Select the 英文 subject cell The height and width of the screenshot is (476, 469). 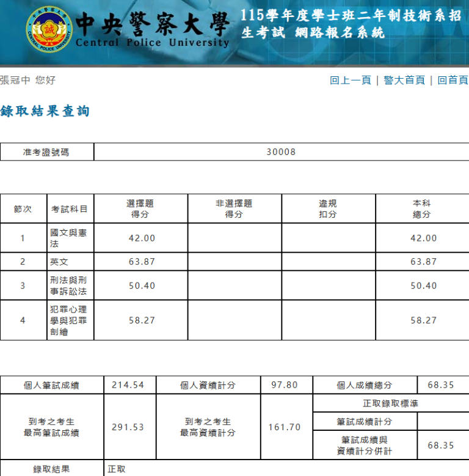[x=70, y=262]
